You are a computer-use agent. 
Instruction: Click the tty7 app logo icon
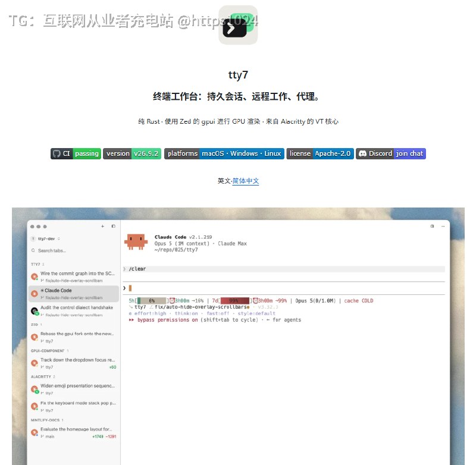[x=238, y=25]
